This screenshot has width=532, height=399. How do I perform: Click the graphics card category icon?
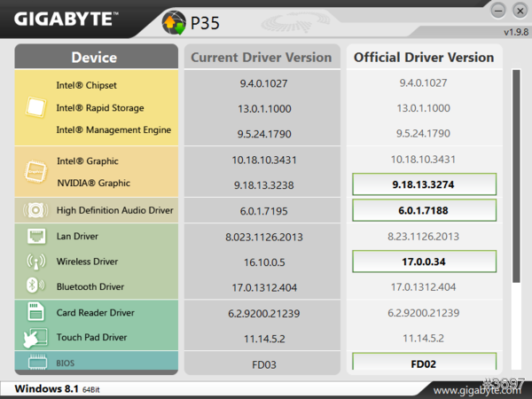coord(35,171)
